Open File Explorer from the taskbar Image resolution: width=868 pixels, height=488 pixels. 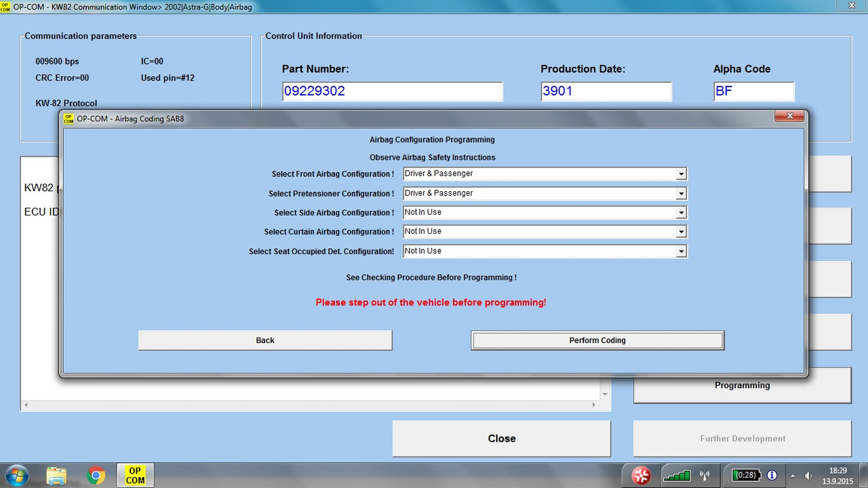[57, 476]
